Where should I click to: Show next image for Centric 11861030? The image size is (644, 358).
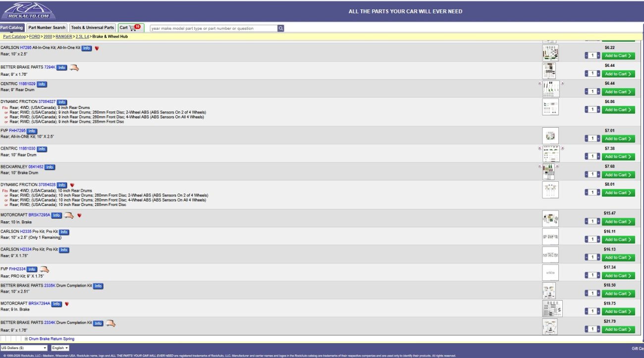[562, 148]
